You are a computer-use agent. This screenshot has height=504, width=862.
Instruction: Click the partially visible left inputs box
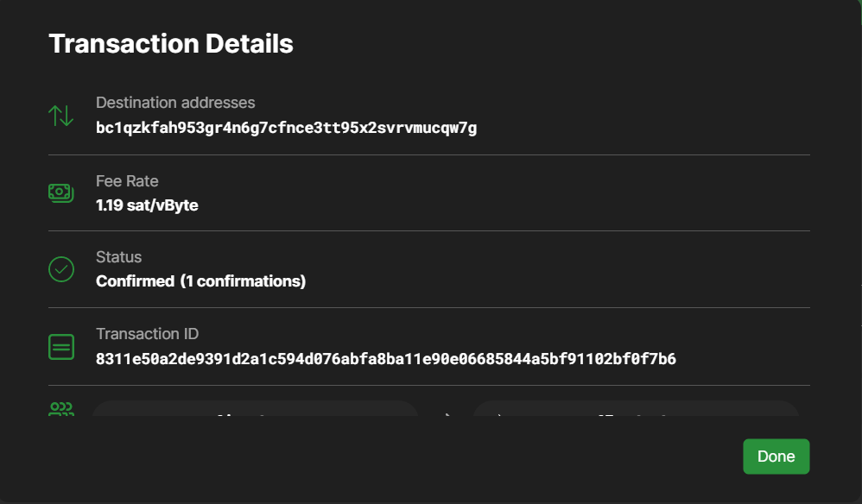point(256,408)
